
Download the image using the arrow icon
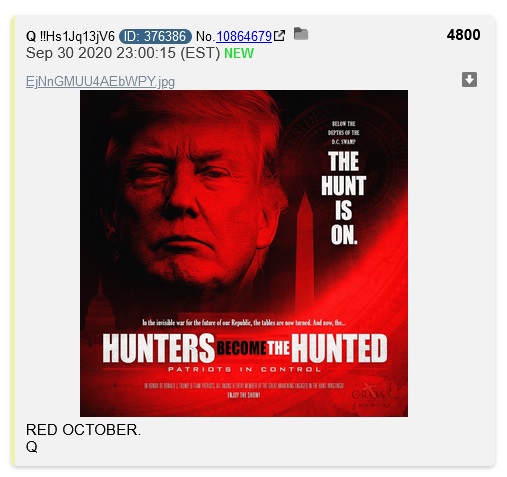[469, 80]
